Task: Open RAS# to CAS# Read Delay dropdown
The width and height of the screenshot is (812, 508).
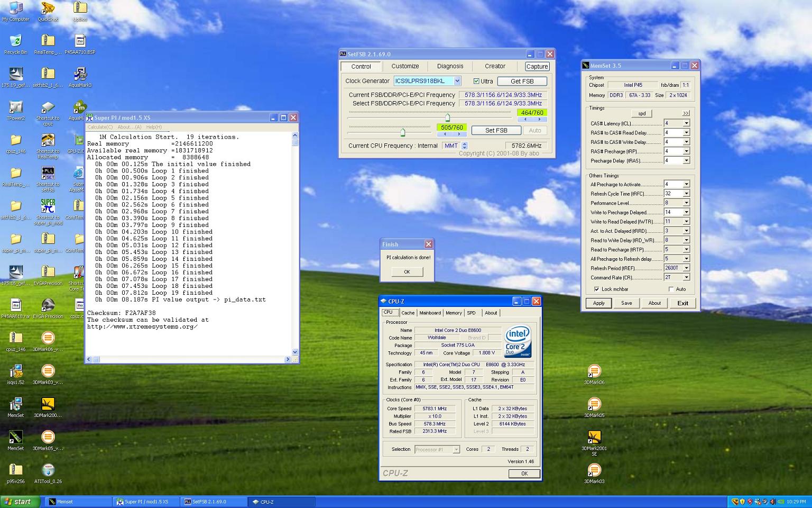Action: click(x=686, y=133)
